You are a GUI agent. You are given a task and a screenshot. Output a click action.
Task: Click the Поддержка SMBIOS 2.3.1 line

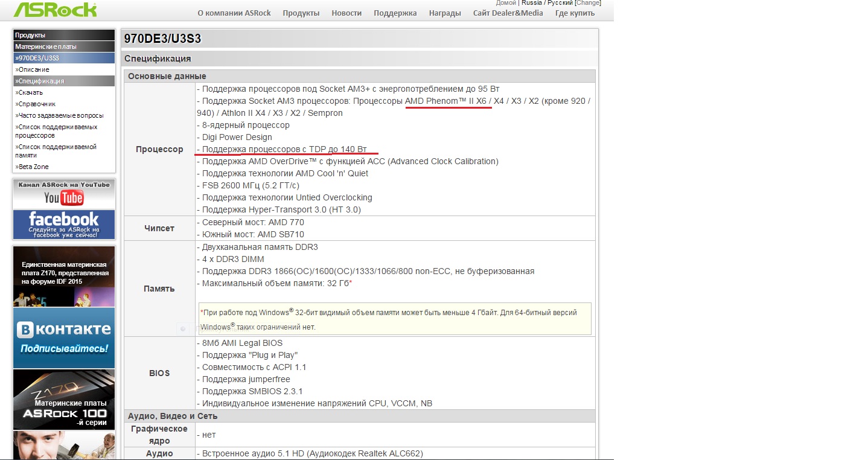(250, 391)
